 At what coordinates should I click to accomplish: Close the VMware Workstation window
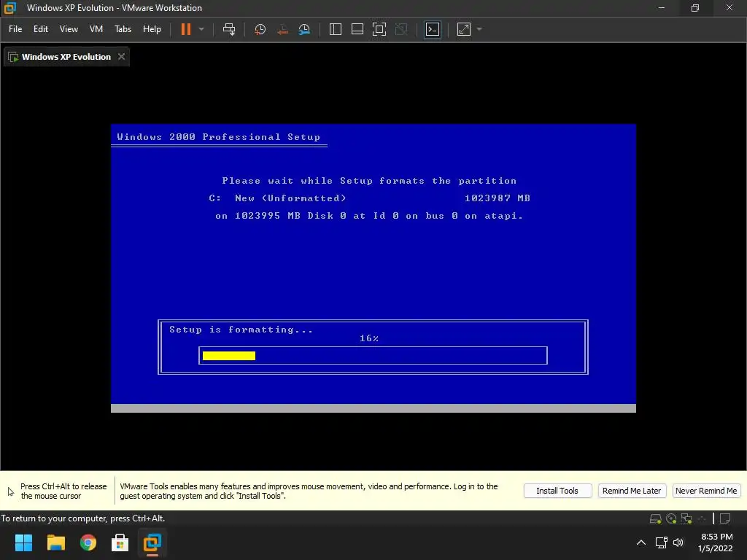click(729, 8)
